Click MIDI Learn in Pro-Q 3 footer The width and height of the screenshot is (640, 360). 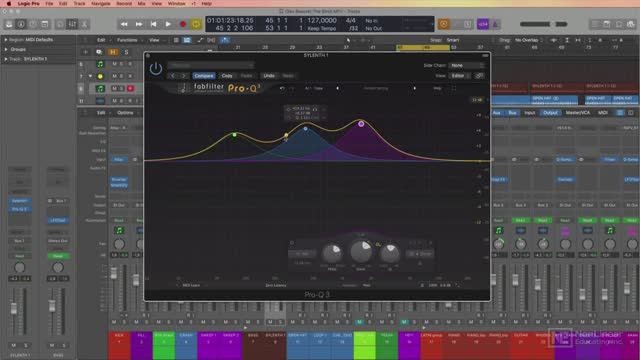coord(191,285)
